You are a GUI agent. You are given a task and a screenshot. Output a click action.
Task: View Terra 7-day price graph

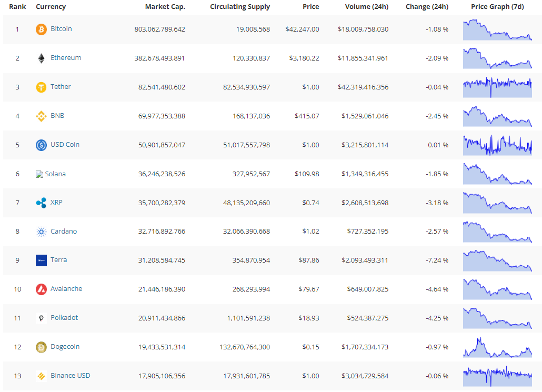(x=497, y=260)
